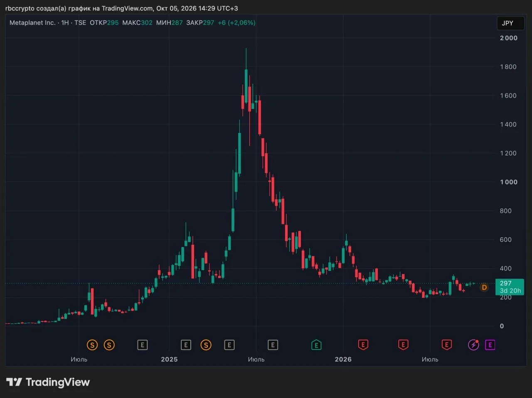Click the 2025 time axis label
The image size is (532, 398).
[x=169, y=359]
